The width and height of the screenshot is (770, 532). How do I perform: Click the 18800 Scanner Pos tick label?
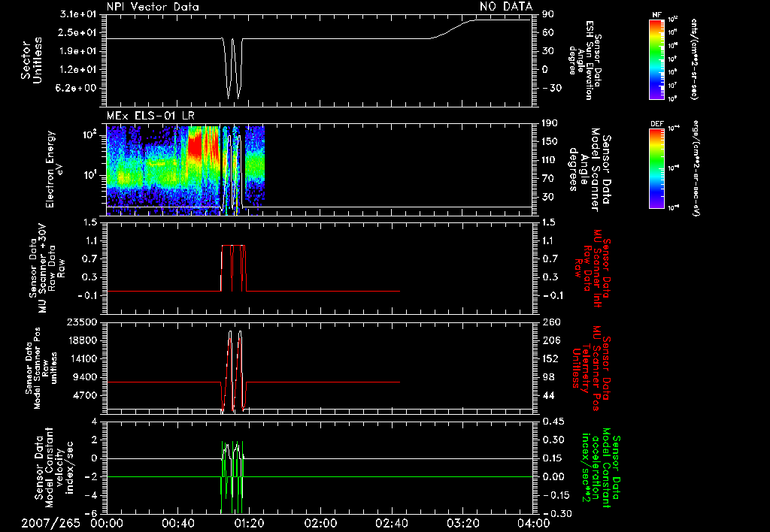point(82,340)
